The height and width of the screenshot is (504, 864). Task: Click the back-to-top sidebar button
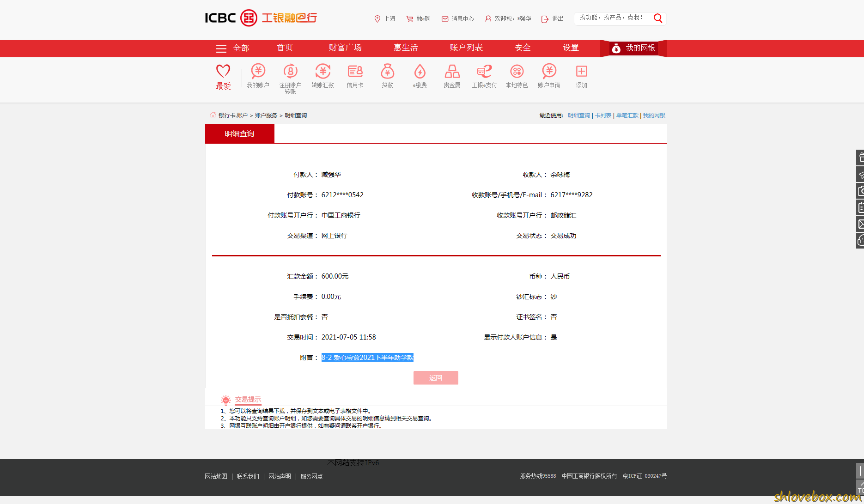click(860, 488)
